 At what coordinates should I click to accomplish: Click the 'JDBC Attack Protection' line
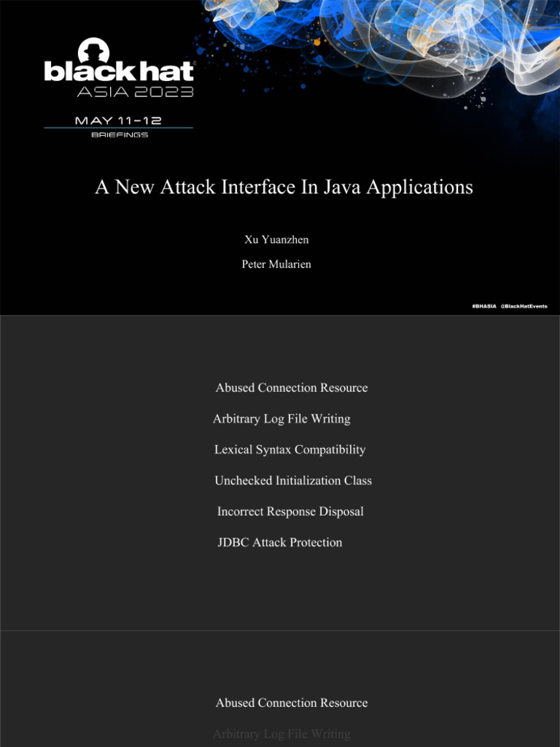point(279,542)
